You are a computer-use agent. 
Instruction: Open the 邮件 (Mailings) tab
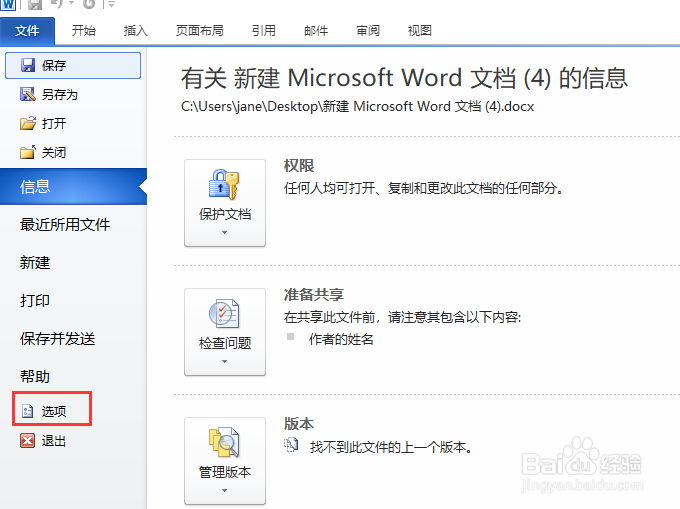[x=316, y=31]
